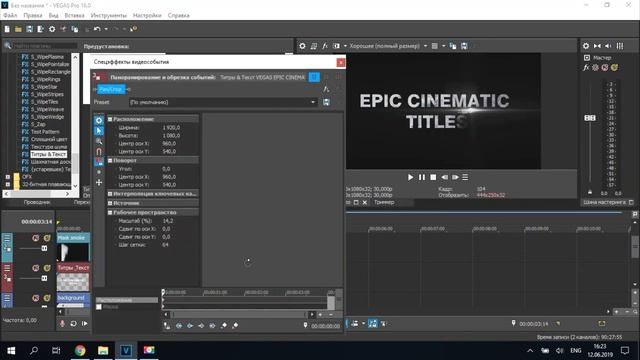The height and width of the screenshot is (360, 640).
Task: Click the Масштаб (%) value 14,2
Action: pos(168,221)
